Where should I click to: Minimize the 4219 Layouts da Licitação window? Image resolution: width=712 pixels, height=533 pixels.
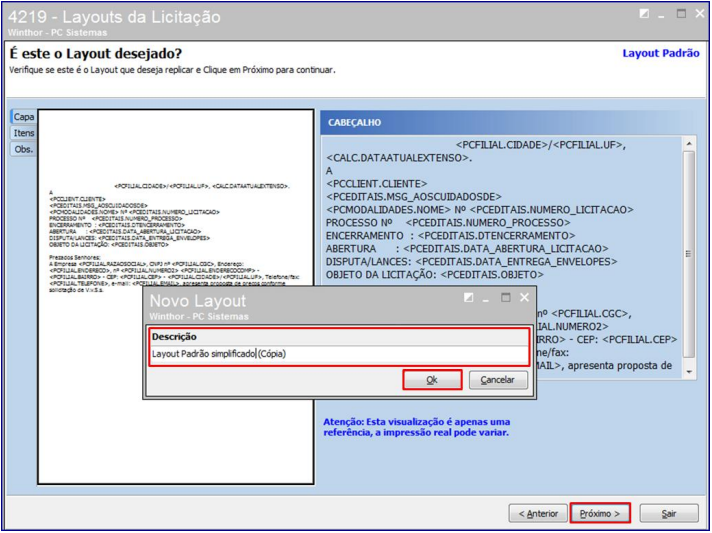click(661, 15)
